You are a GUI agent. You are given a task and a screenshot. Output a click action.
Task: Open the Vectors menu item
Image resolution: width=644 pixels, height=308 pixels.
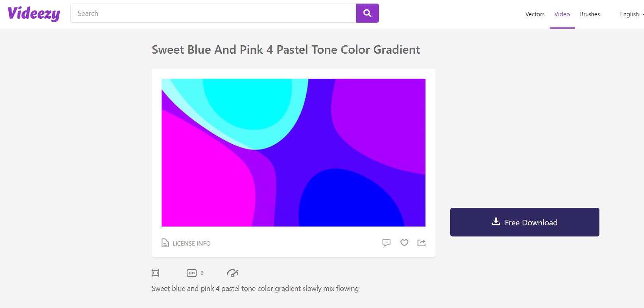click(x=535, y=14)
